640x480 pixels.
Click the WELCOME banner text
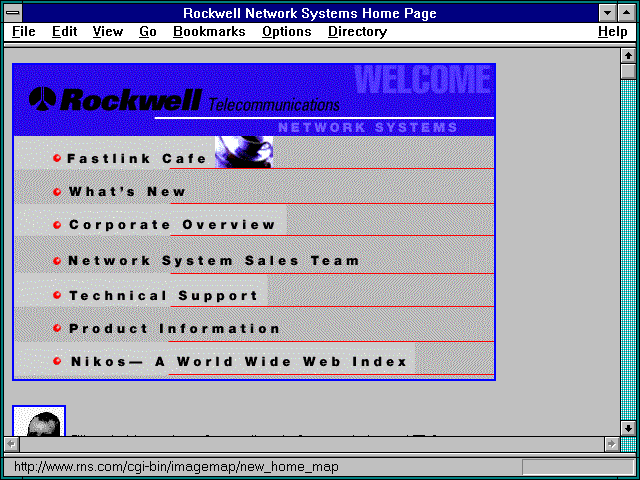click(x=422, y=80)
